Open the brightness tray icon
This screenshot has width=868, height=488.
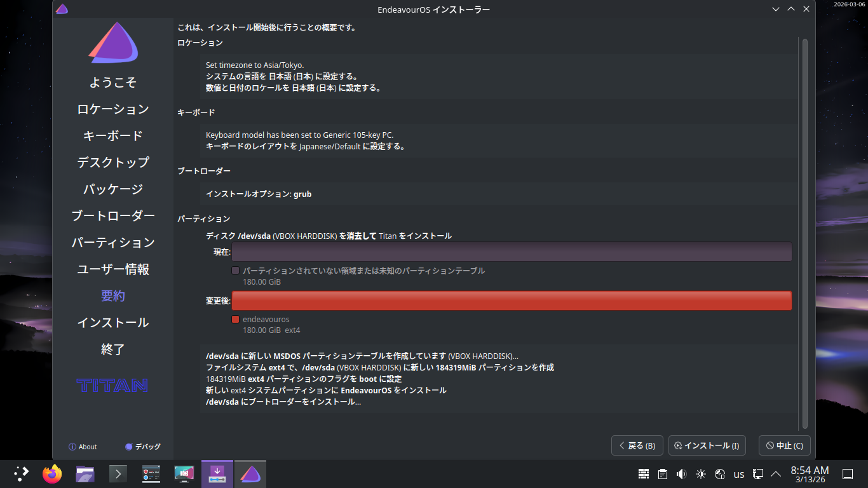tap(701, 474)
